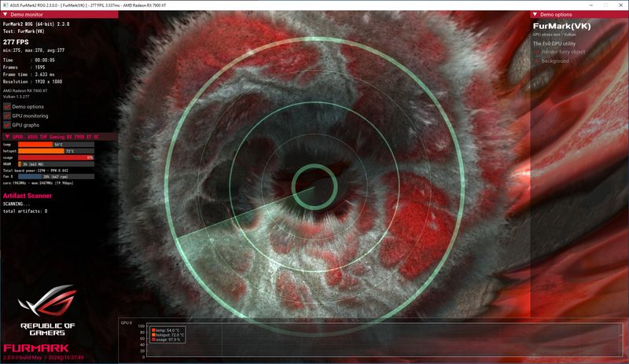Viewport: 629px width, 364px height.
Task: Untick the GPU graphs checkbox
Action: [7, 125]
